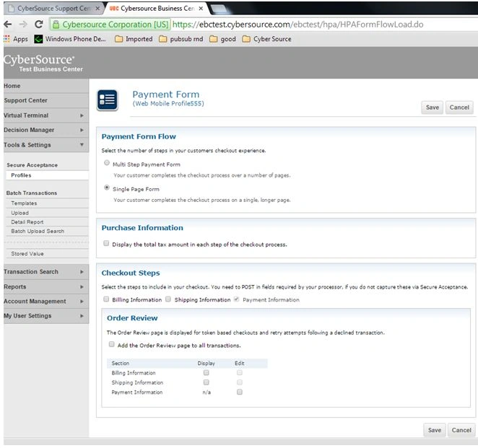Open the Cyber Source bookmarks folder
This screenshot has height=448, width=478.
point(266,39)
